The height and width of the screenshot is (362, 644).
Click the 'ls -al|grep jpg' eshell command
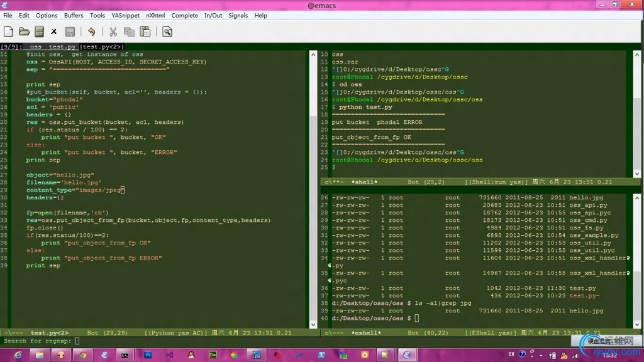click(443, 304)
